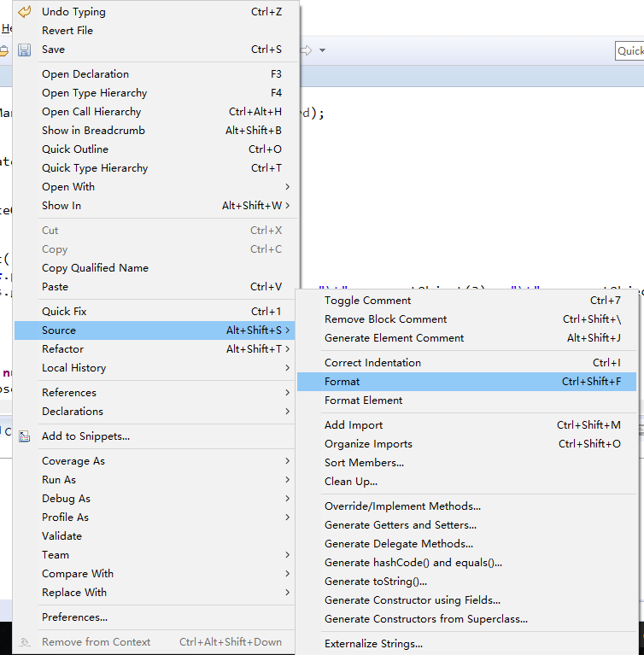644x655 pixels.
Task: Choose Copy Qualified Name
Action: pyautogui.click(x=155, y=268)
